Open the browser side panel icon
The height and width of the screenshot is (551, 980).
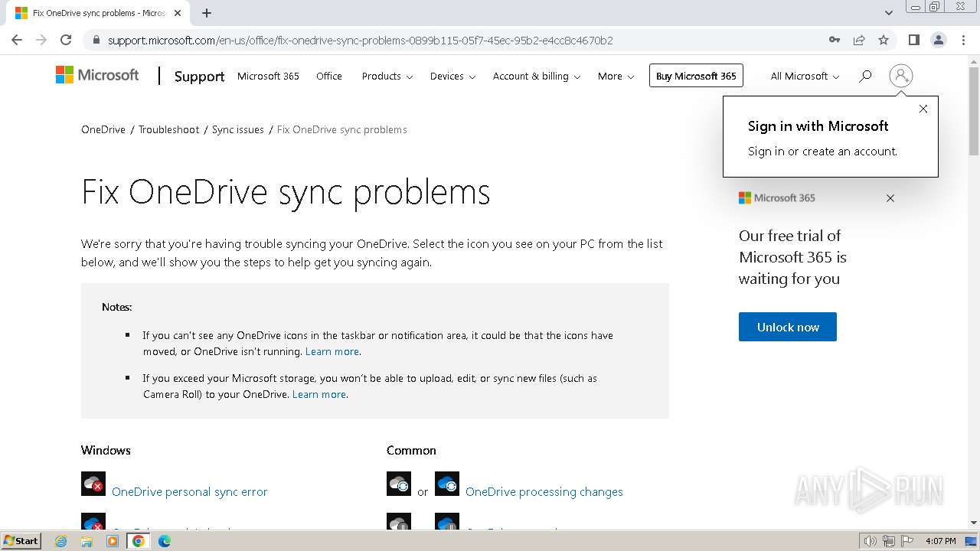click(913, 40)
